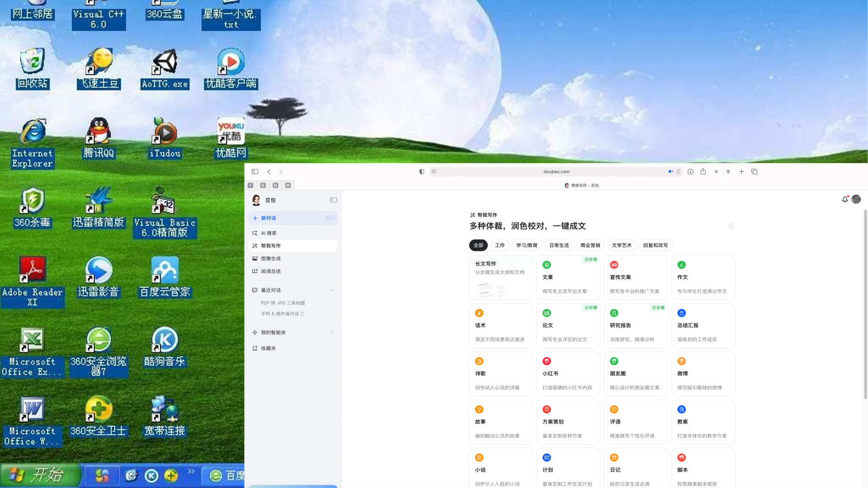
Task: Click the doubao.com address bar
Action: [556, 172]
